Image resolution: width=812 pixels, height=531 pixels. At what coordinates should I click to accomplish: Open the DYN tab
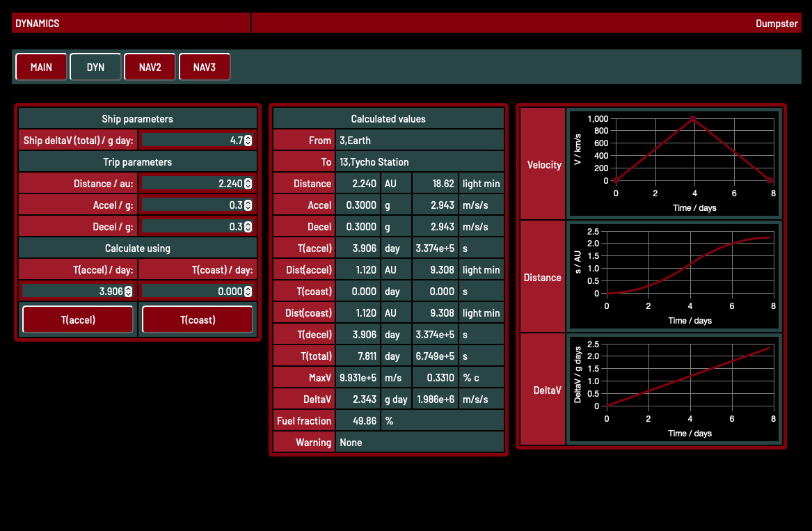click(x=95, y=68)
